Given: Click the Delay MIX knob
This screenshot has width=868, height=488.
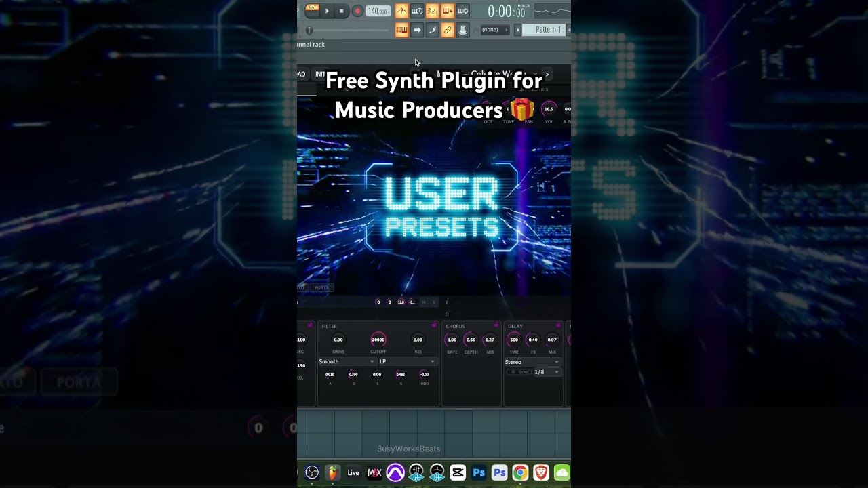Looking at the screenshot, I should click(x=552, y=340).
